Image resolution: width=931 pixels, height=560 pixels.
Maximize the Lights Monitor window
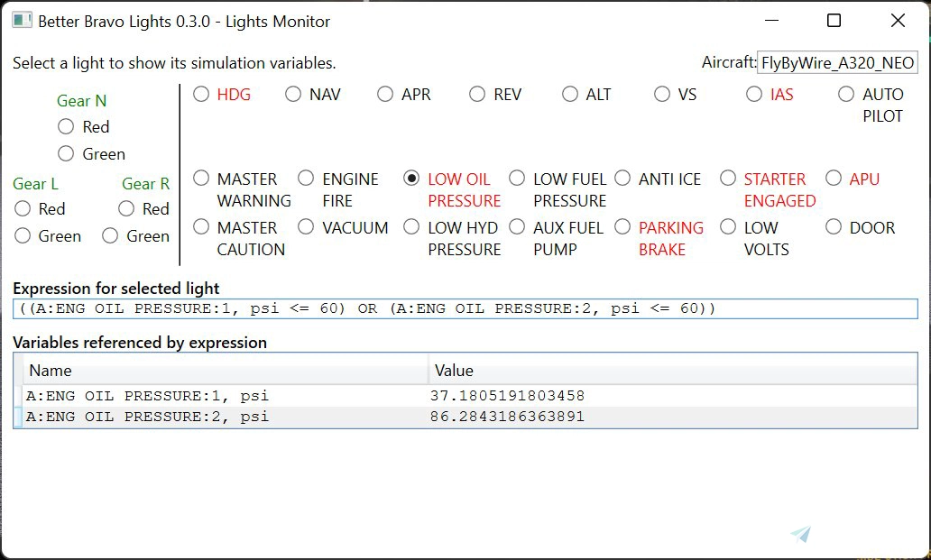point(834,21)
